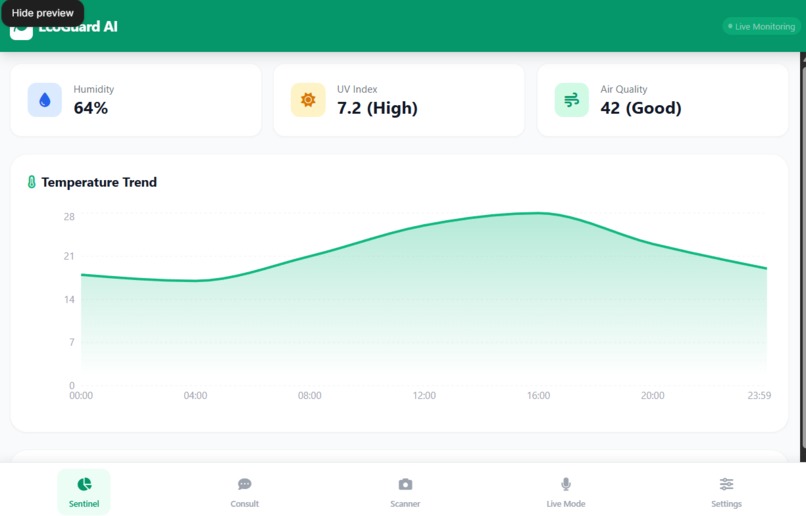The height and width of the screenshot is (516, 806).
Task: Click the temperature curve peak at 16:00
Action: point(538,213)
